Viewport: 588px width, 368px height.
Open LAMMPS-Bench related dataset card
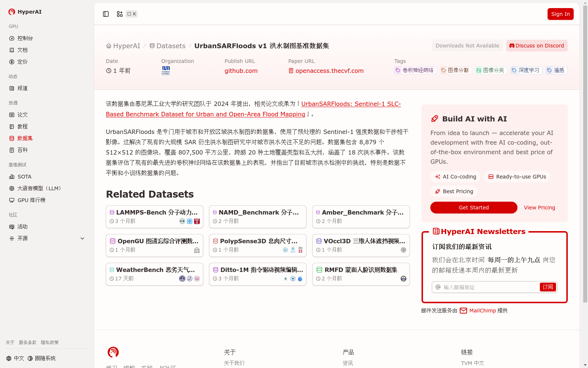(x=154, y=217)
